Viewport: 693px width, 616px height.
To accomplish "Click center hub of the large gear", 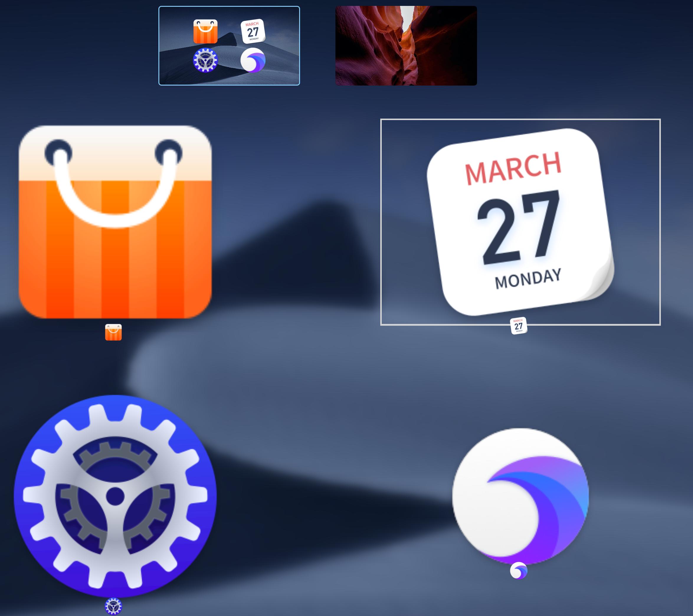I will point(115,496).
